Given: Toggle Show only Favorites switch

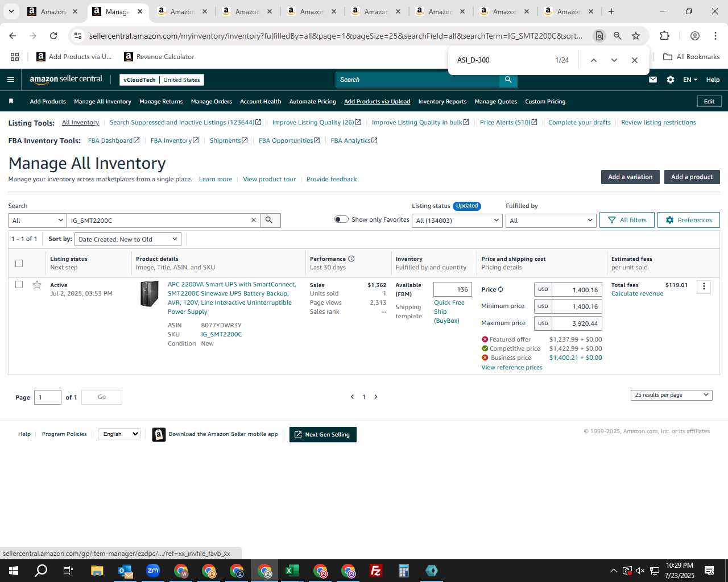Looking at the screenshot, I should pos(341,219).
